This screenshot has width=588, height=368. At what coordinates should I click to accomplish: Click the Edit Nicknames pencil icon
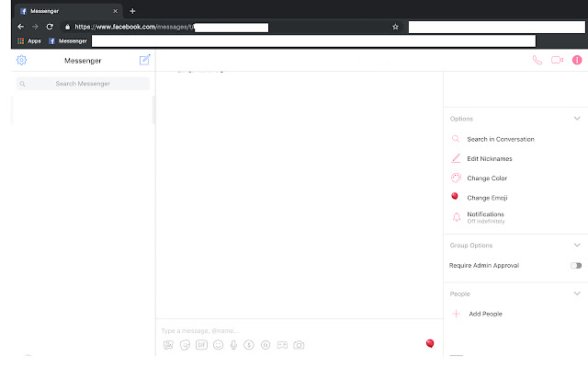pos(456,158)
